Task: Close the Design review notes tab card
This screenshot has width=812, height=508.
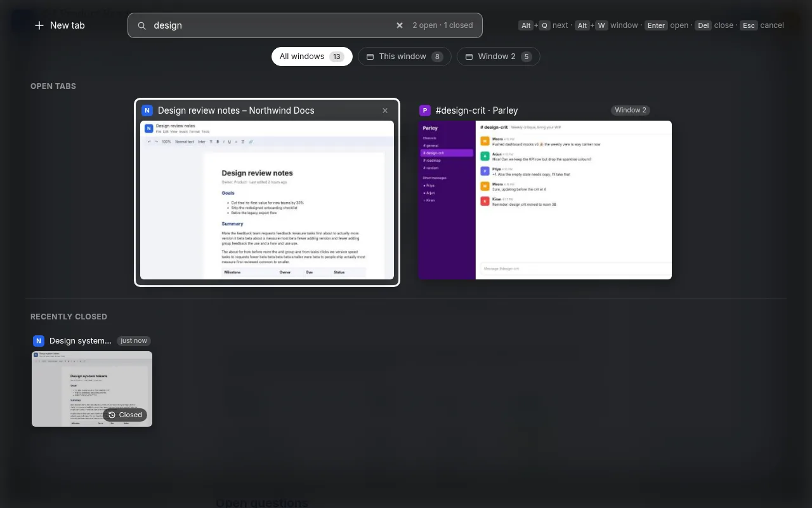Action: tap(385, 110)
